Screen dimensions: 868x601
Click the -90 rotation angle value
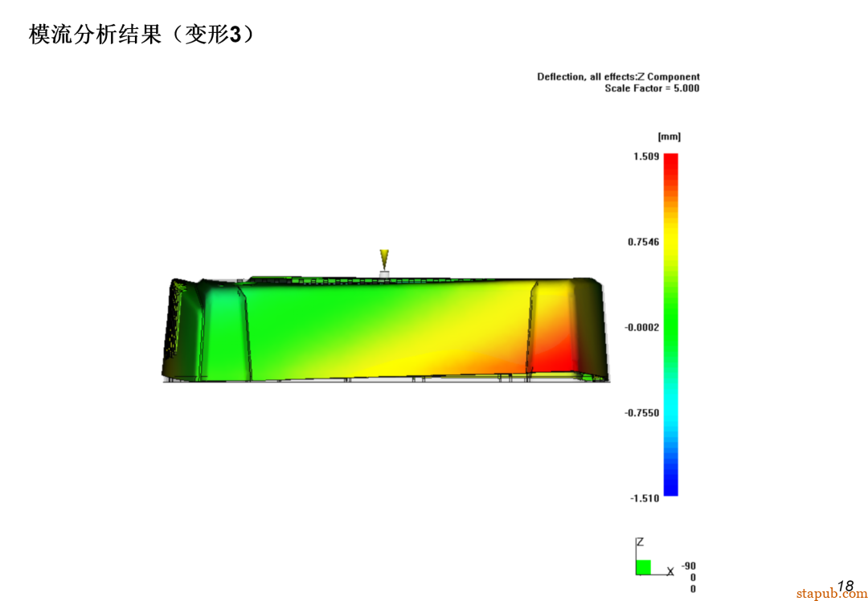(x=688, y=566)
